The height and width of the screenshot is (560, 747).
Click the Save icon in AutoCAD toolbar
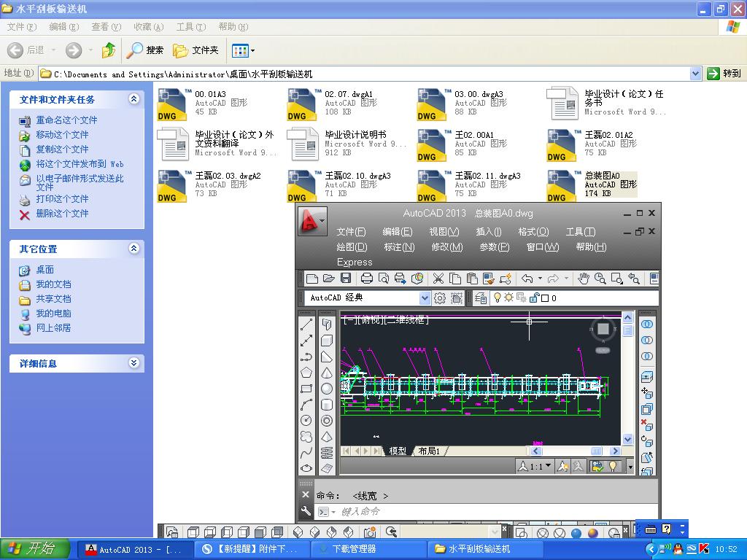(344, 279)
